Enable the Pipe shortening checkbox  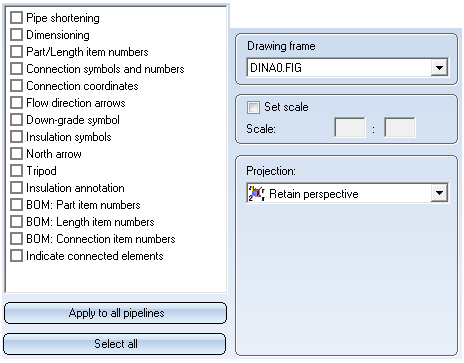point(16,18)
